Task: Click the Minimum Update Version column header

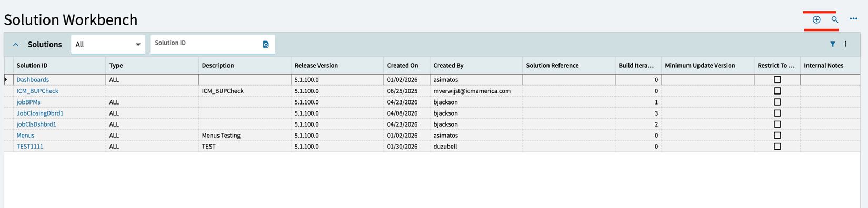Action: (x=708, y=65)
